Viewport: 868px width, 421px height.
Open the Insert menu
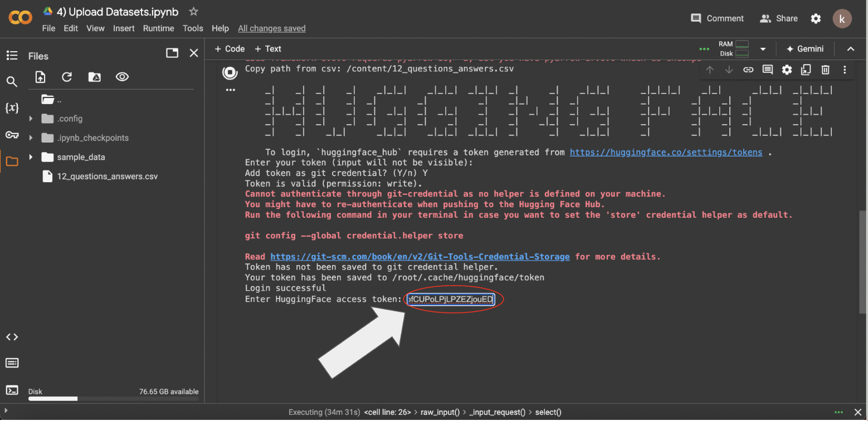[x=124, y=28]
